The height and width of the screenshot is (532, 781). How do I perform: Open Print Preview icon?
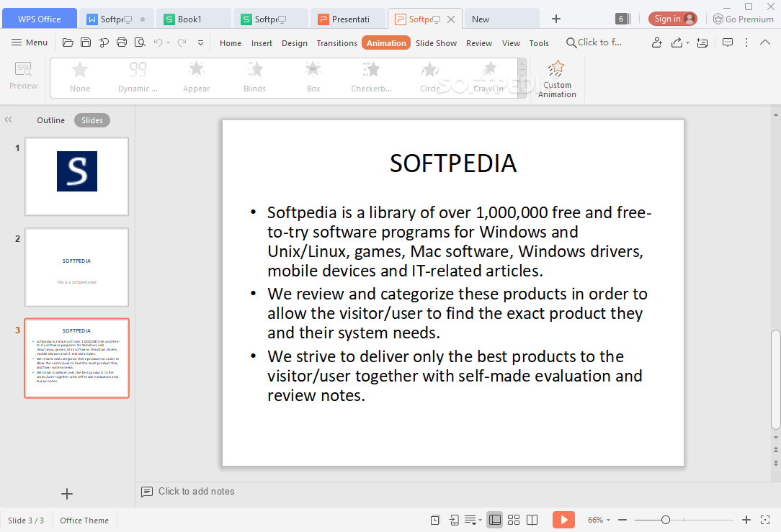coord(140,42)
